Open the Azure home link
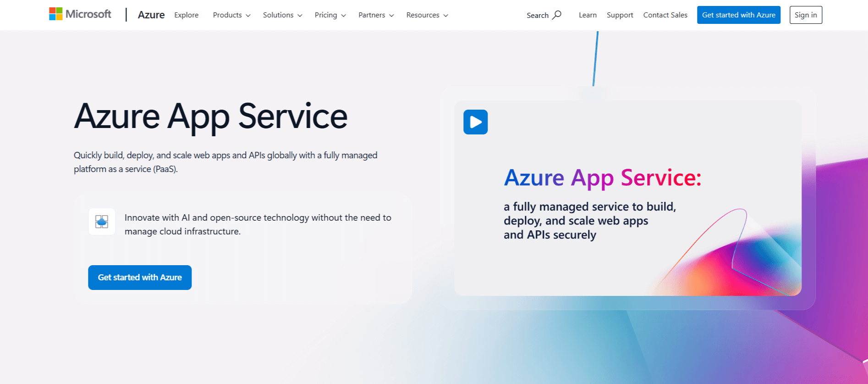868x384 pixels. click(x=151, y=15)
